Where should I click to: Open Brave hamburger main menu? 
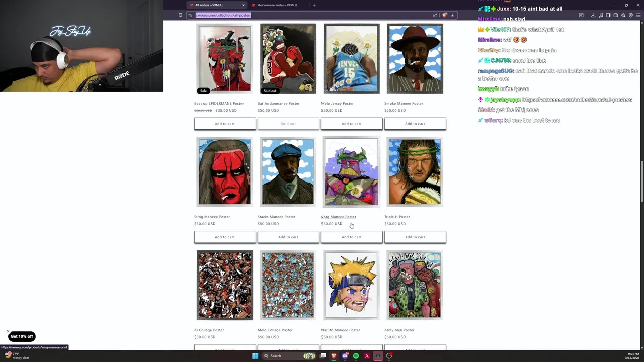point(638,15)
